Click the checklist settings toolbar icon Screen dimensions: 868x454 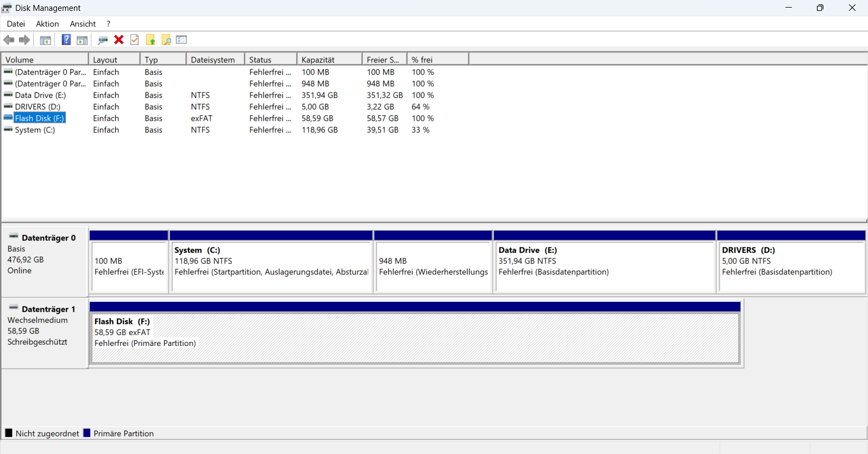(x=182, y=40)
